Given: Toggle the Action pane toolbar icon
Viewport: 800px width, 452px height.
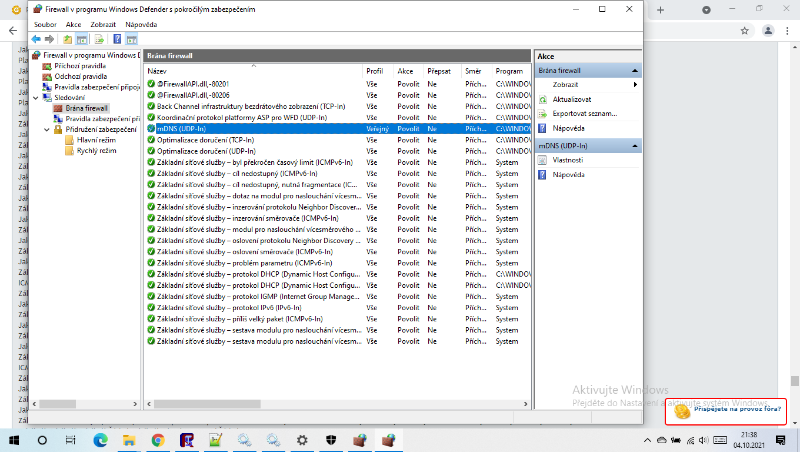Looking at the screenshot, I should pyautogui.click(x=132, y=39).
